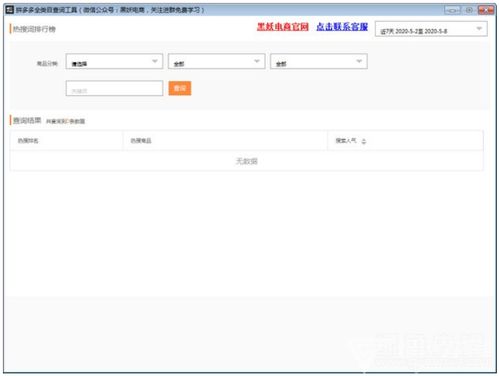Screen dimensions: 499x377
Task: Click the 搜索人气 column header text
Action: pos(346,141)
